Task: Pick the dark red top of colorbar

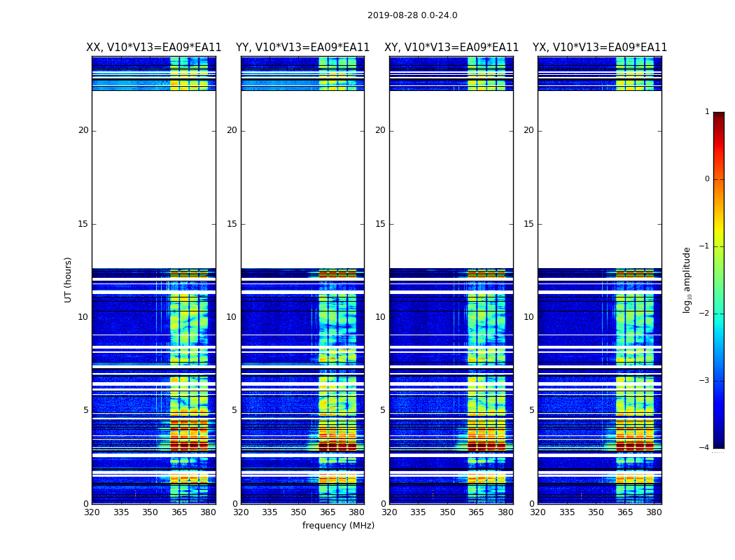Action: [x=718, y=116]
